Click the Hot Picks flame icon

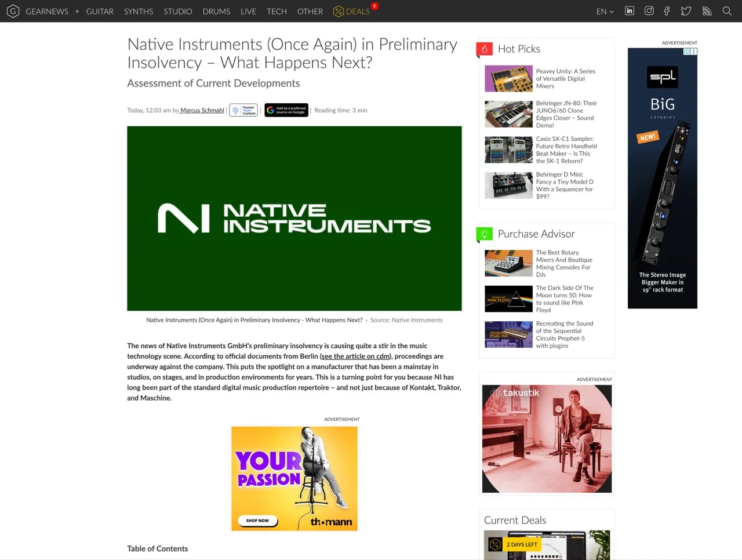(x=483, y=49)
